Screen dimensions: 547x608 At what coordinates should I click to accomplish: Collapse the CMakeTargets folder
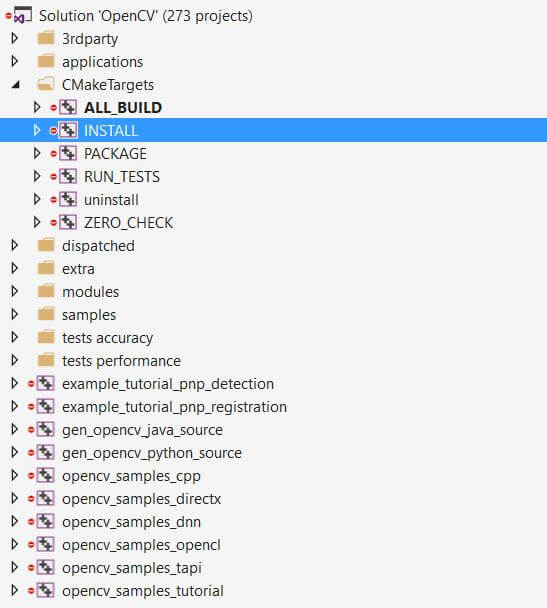[16, 84]
